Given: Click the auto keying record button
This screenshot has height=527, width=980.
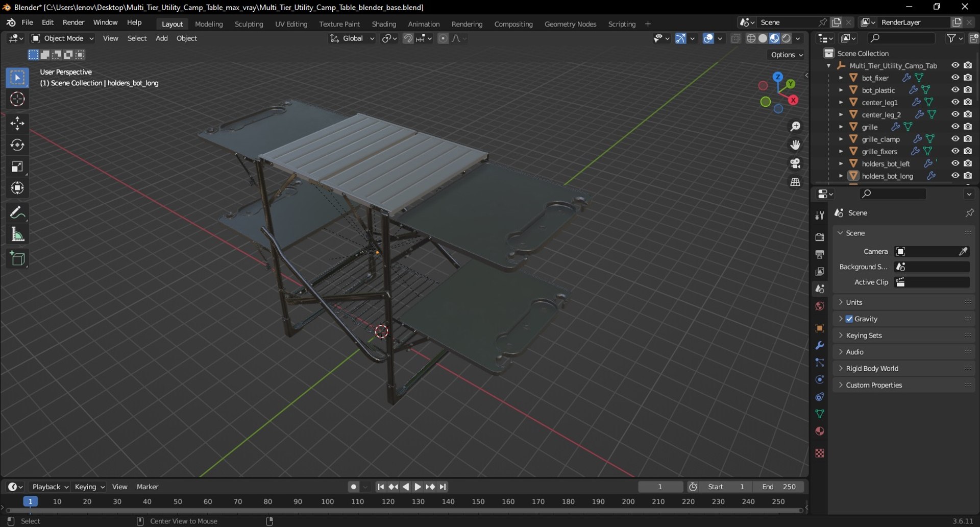Looking at the screenshot, I should tap(353, 487).
